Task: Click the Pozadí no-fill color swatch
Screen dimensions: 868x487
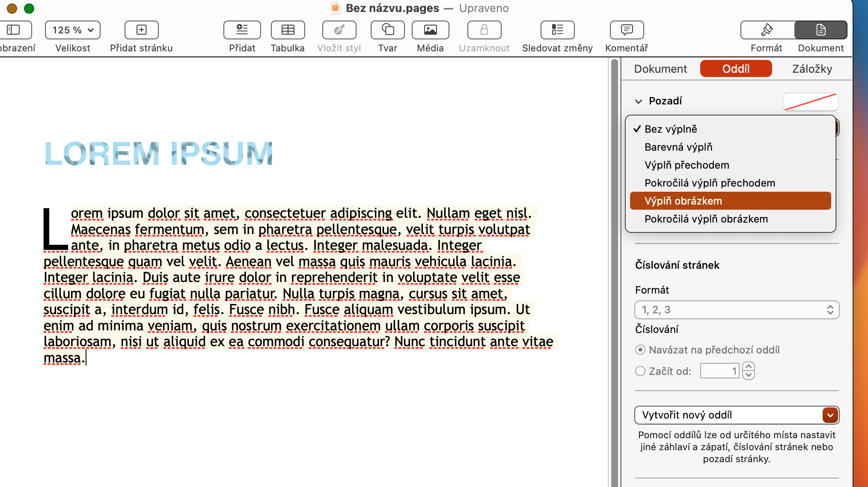Action: coord(810,101)
